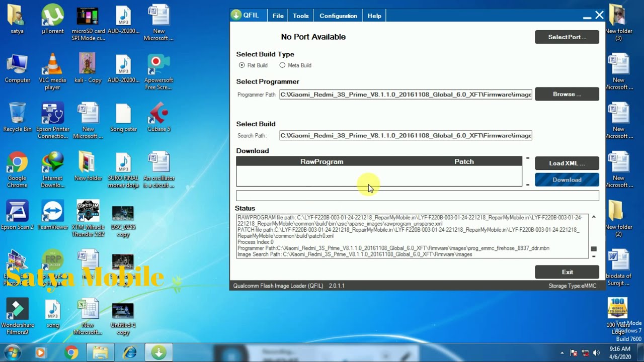The height and width of the screenshot is (362, 644).
Task: Click the Storage Type:eMMC status text
Action: tap(572, 286)
